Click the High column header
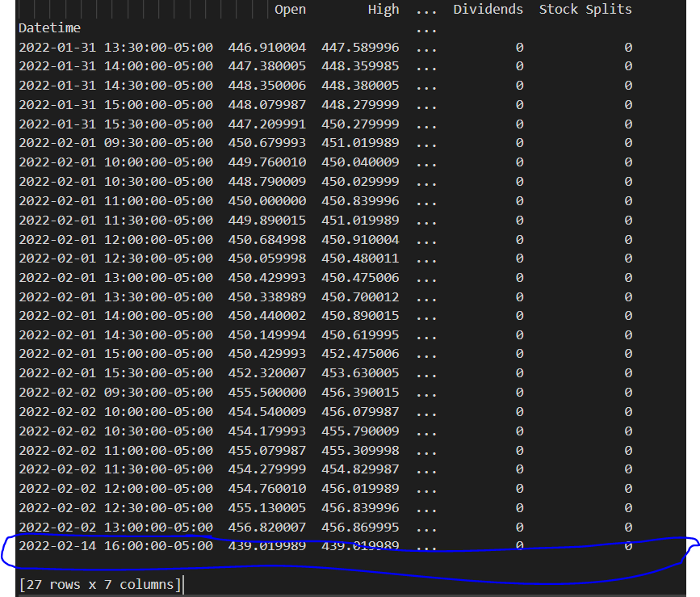The image size is (700, 597). (384, 10)
